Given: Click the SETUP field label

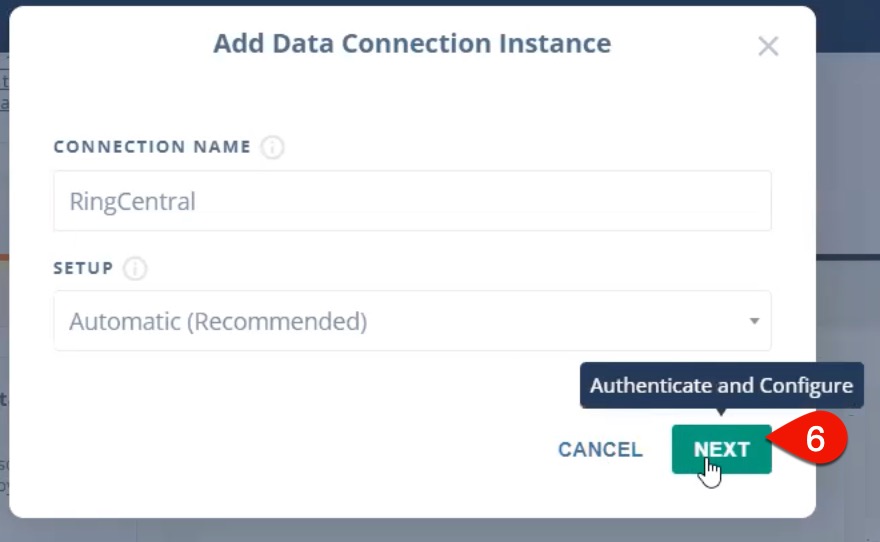Looking at the screenshot, I should pos(83,268).
